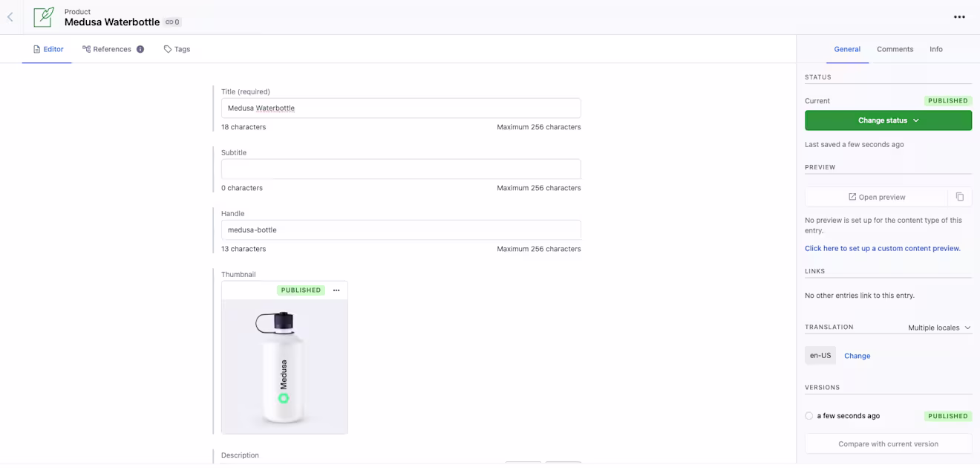Open the References tab
This screenshot has width=980, height=468.
[x=112, y=49]
